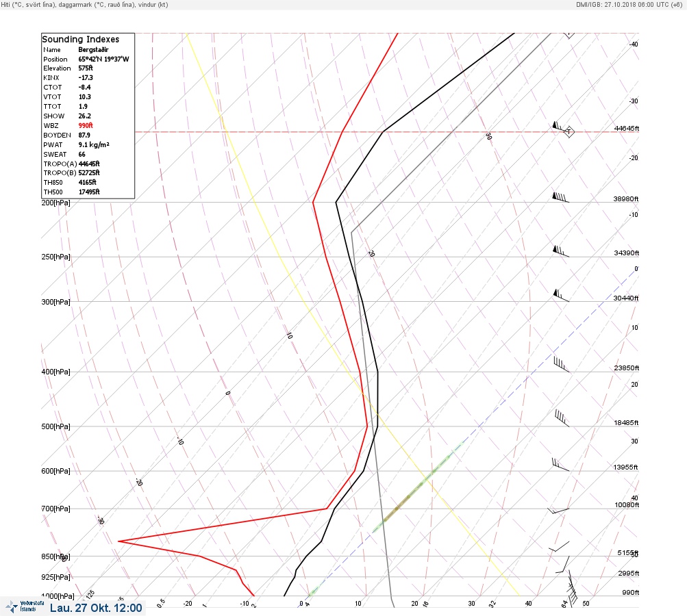The height and width of the screenshot is (616, 687).
Task: Click the red WBZ value '990ft'
Action: pos(86,126)
